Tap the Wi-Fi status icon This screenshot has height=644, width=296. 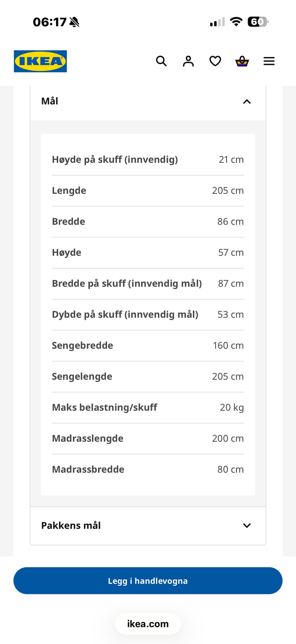point(236,22)
